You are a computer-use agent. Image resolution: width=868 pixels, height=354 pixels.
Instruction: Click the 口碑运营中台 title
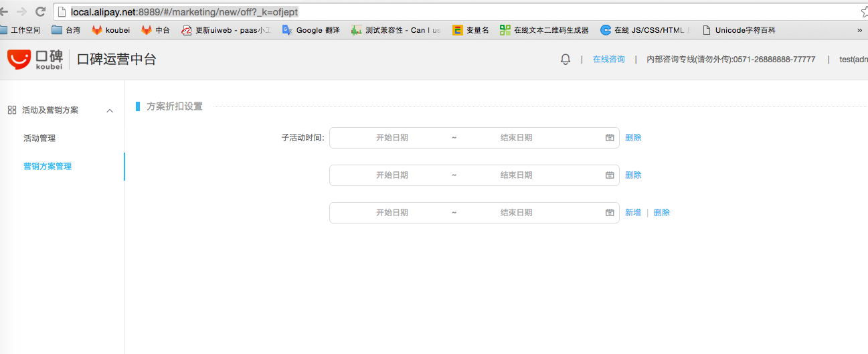pos(116,59)
